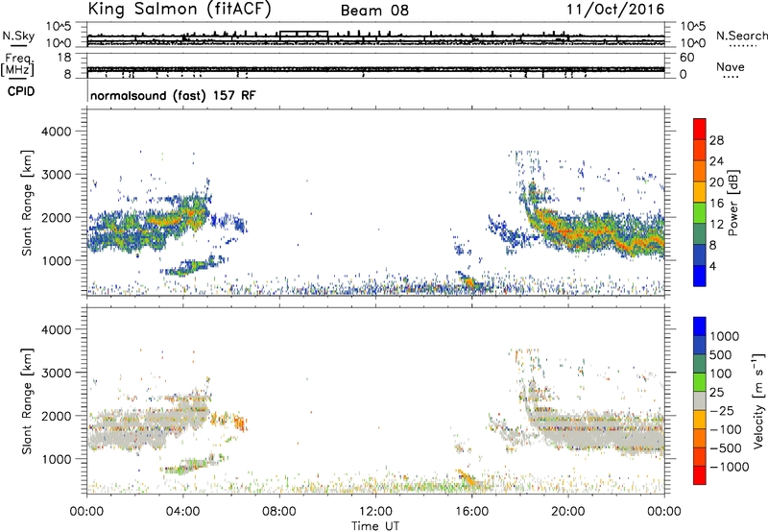Click the "King Salmon (fitACF)" plot title
768x532 pixels.
click(179, 9)
